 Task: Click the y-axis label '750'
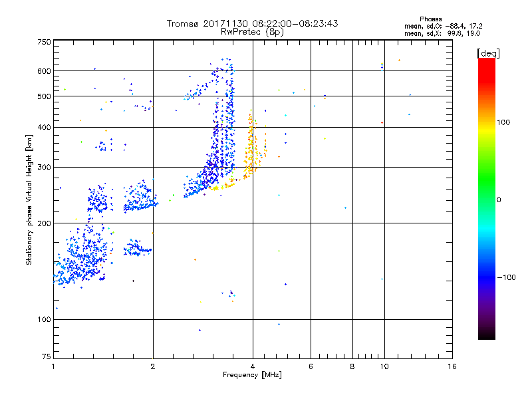44,42
